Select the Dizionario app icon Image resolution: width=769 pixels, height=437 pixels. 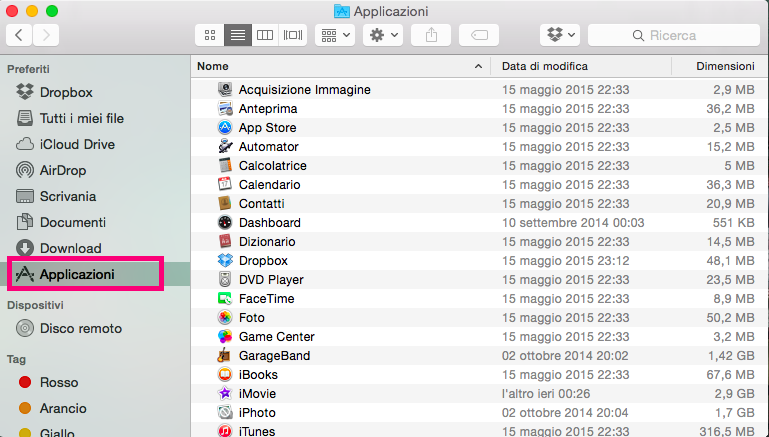click(x=225, y=241)
